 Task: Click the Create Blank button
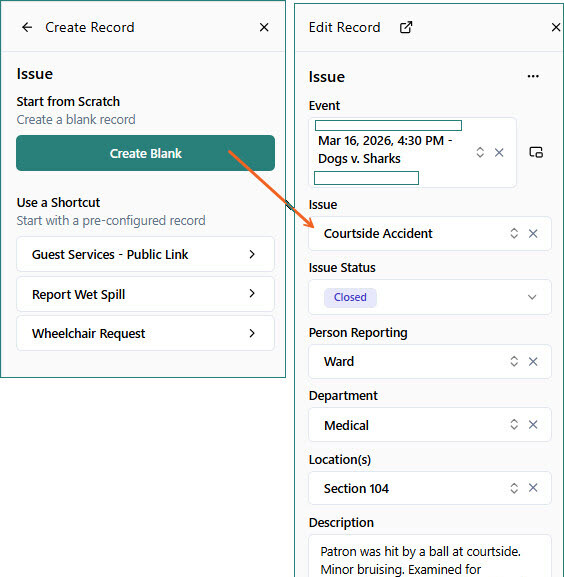point(145,153)
